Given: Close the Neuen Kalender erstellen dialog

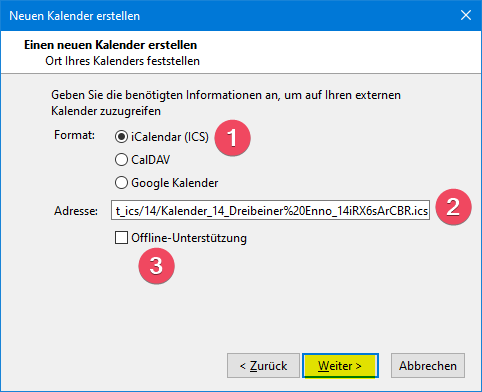Looking at the screenshot, I should pyautogui.click(x=466, y=15).
